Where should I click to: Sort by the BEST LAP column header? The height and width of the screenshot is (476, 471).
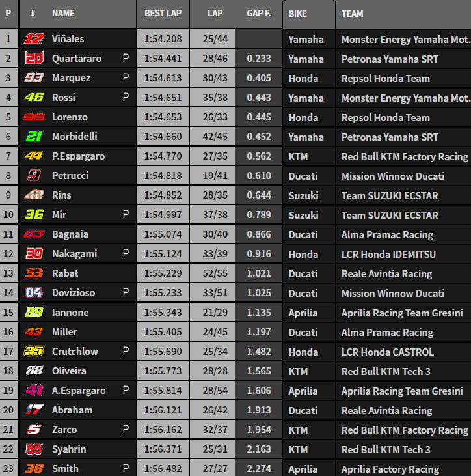[163, 14]
